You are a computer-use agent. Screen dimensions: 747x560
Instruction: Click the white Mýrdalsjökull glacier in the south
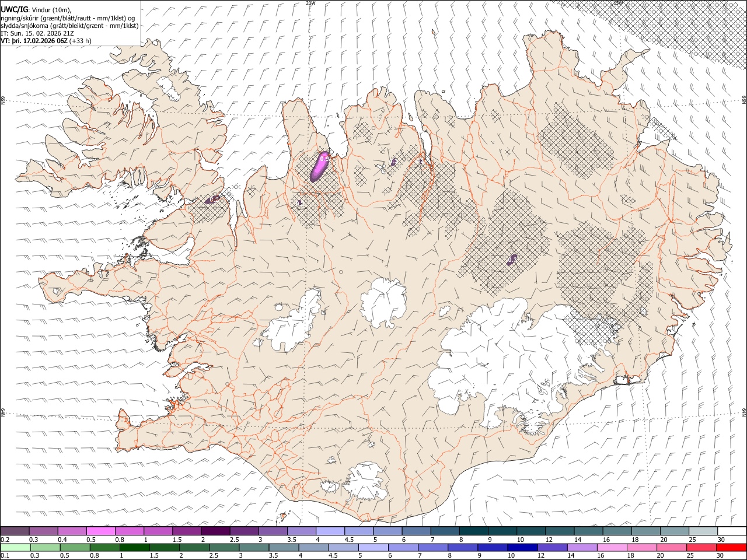coord(365,481)
